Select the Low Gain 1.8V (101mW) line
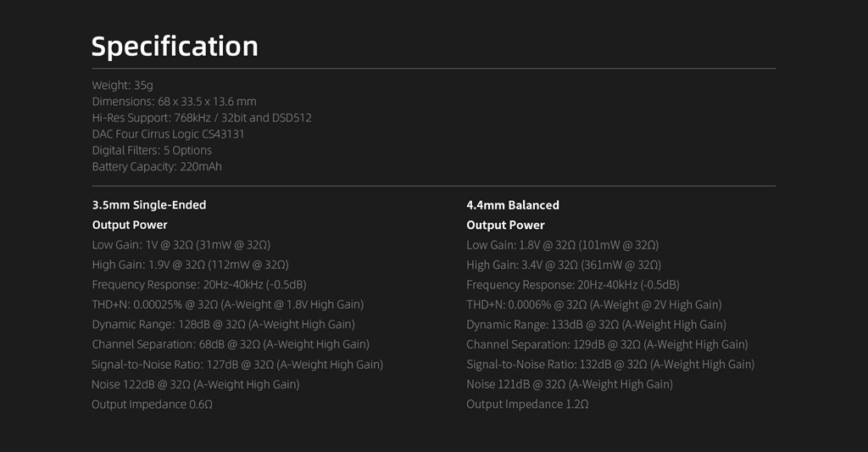 (x=562, y=245)
